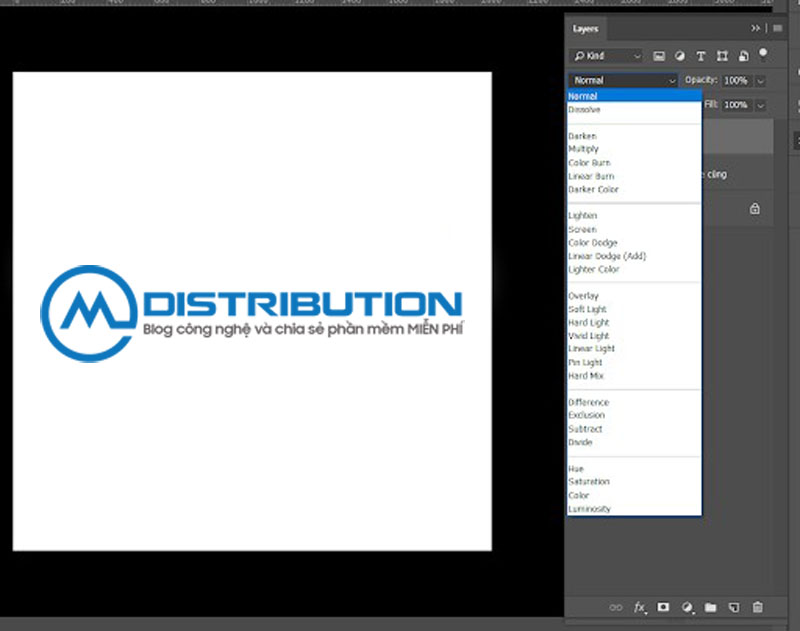Add a layer mask
This screenshot has width=800, height=631.
(x=663, y=607)
